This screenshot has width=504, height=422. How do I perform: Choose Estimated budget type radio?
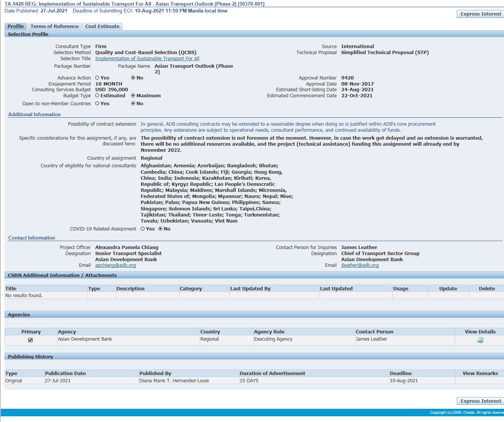(98, 96)
